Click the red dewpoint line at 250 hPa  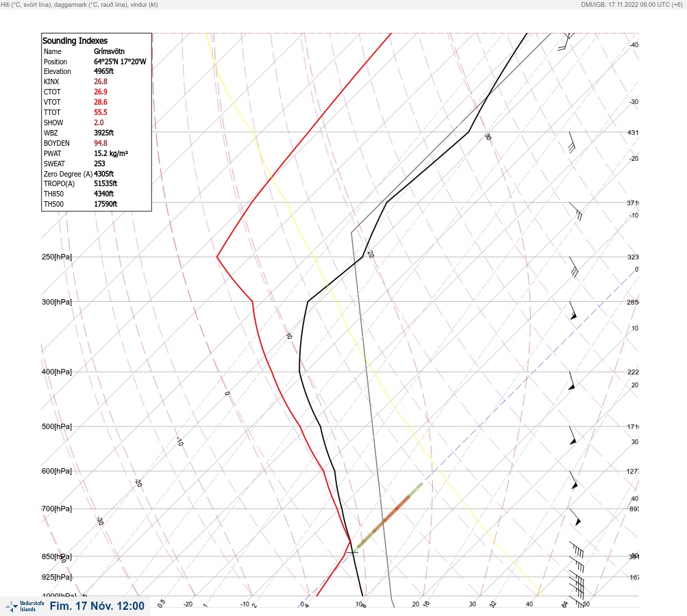217,257
